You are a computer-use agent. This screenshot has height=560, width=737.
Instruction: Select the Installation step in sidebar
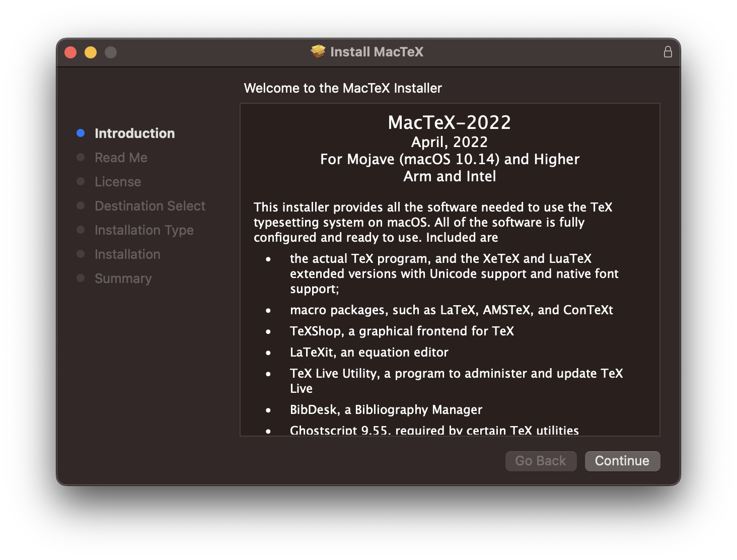(x=127, y=254)
